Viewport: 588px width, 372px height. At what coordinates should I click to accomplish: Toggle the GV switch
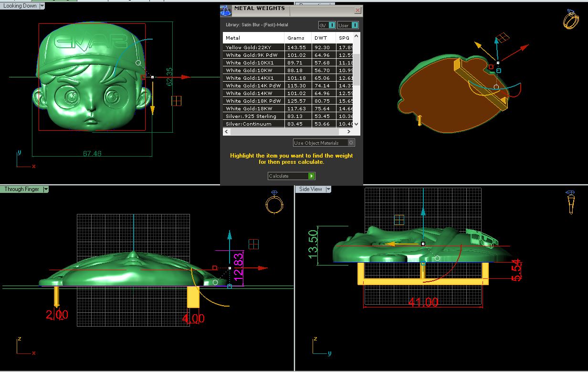332,25
